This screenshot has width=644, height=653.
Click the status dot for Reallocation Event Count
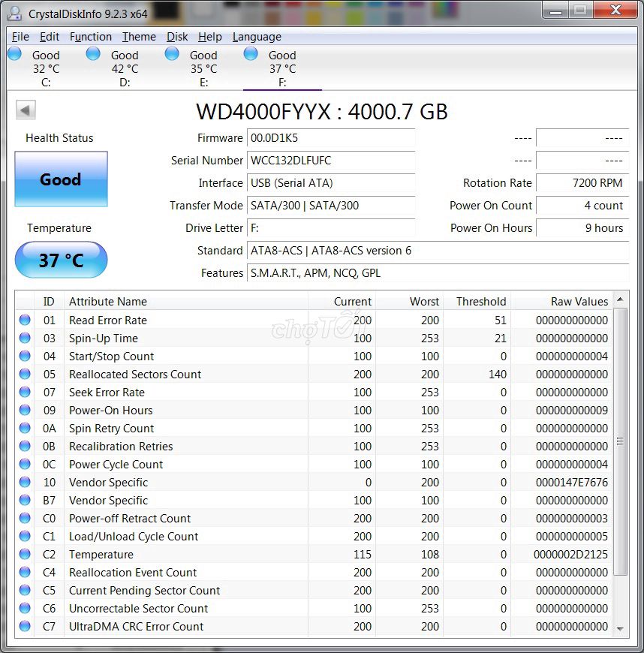pos(25,572)
